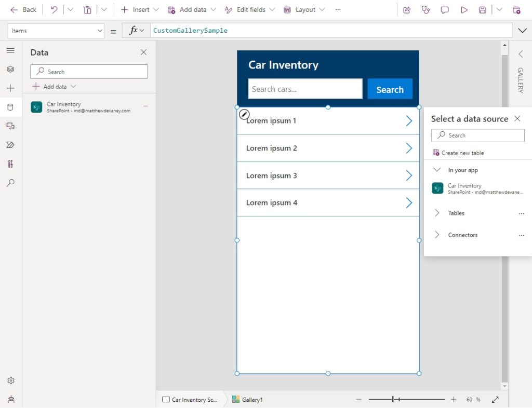
Task: Expand the Tables section
Action: [x=437, y=213]
